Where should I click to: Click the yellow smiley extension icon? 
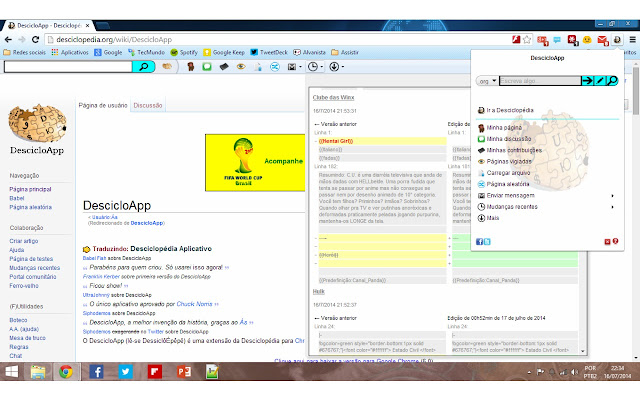[x=587, y=40]
